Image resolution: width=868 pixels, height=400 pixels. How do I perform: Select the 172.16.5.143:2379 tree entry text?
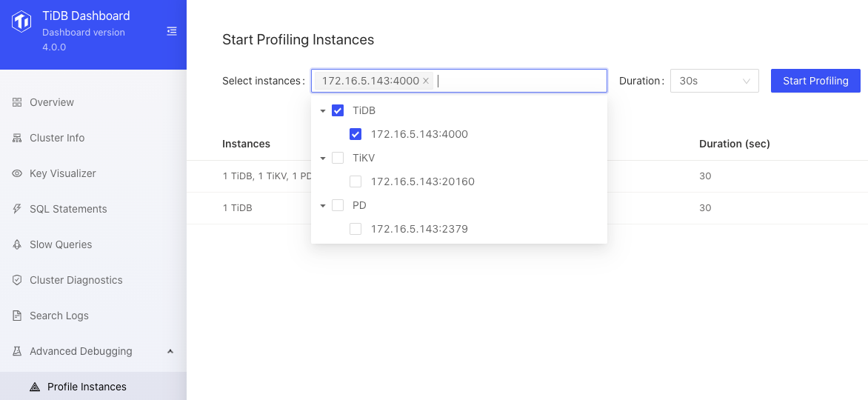coord(419,229)
